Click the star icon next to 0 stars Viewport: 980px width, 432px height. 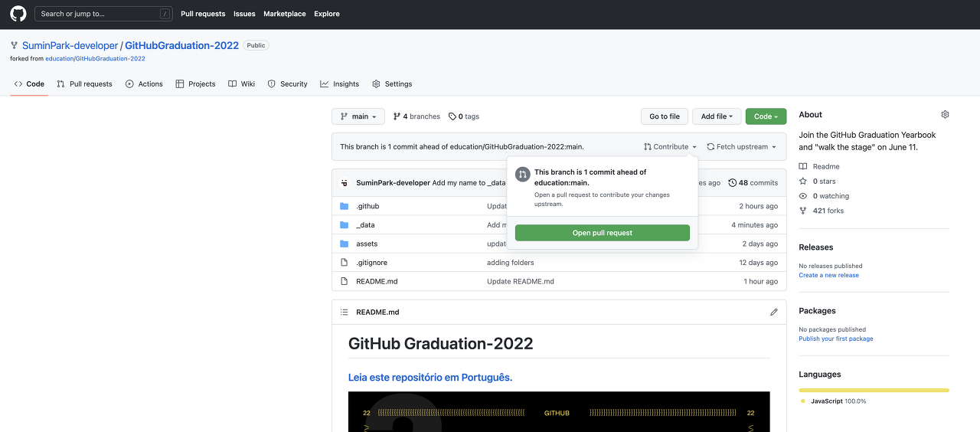coord(803,181)
